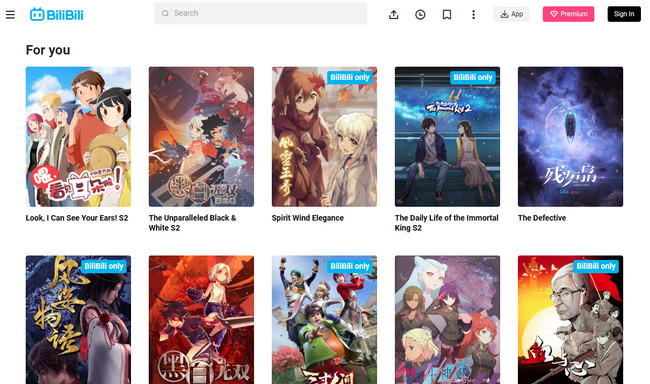Open second-row poster with elderly man in glasses

[x=570, y=320]
